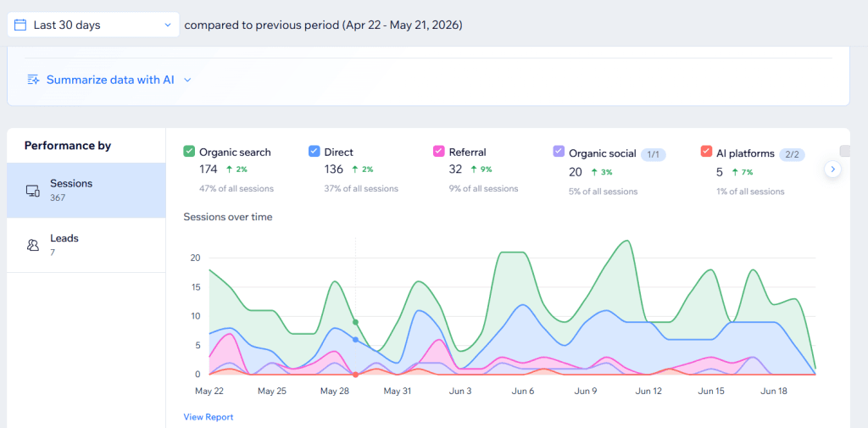Expand Summarize data with AI chevron
The height and width of the screenshot is (428, 868).
tap(187, 80)
